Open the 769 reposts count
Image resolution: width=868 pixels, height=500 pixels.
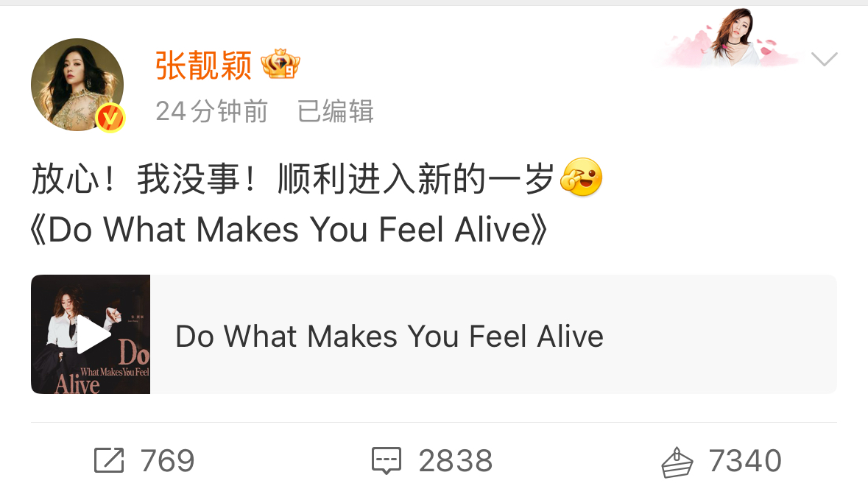click(x=167, y=461)
